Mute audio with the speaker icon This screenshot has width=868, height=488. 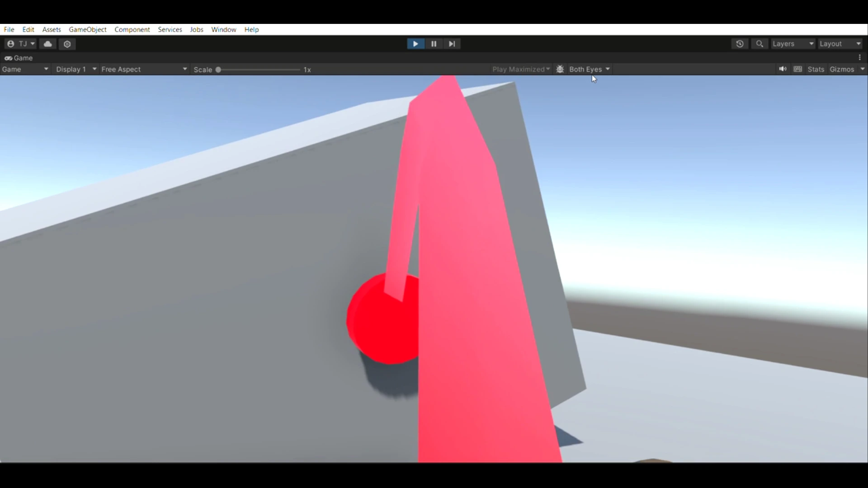click(x=783, y=69)
